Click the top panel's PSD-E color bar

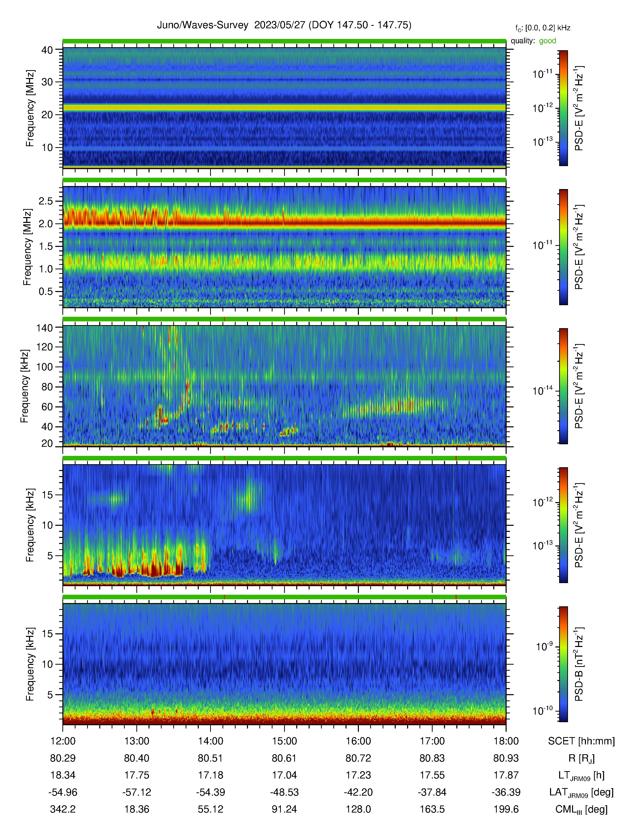tap(563, 108)
